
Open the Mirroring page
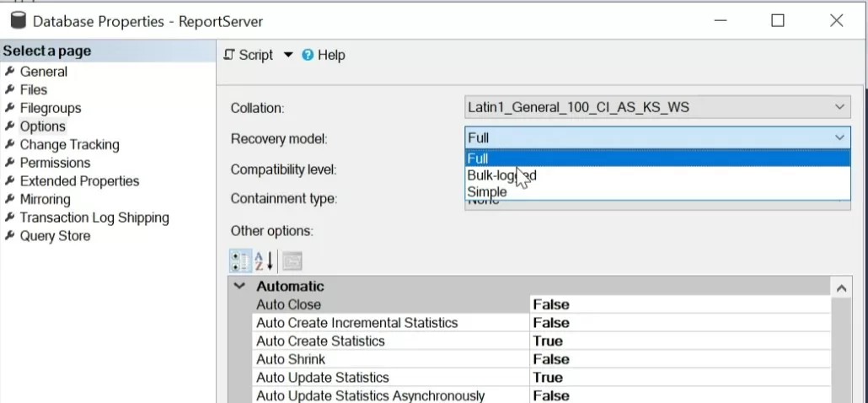click(45, 199)
